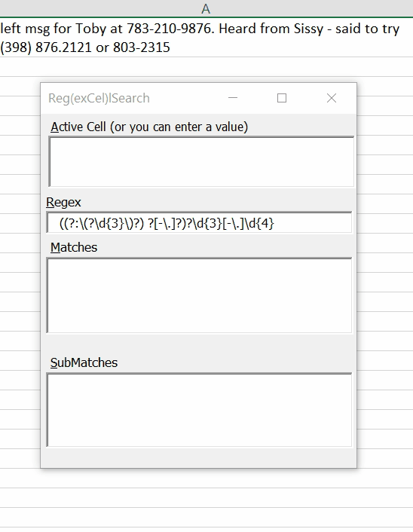Click into the Regex pattern field
The image size is (413, 532).
coord(199,223)
